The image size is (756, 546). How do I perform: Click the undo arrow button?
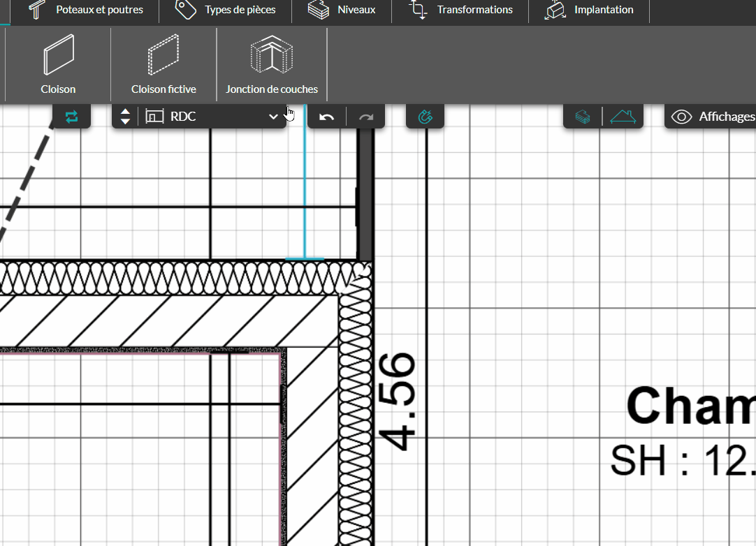tap(326, 117)
